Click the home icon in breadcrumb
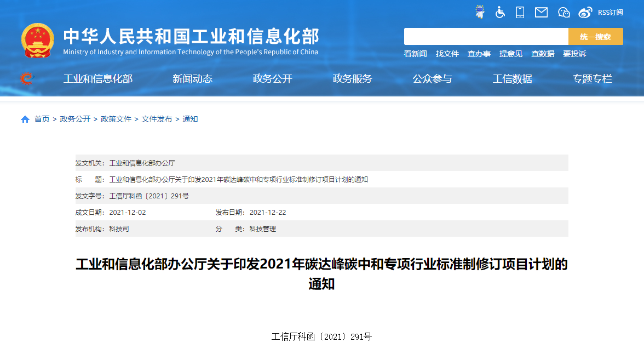This screenshot has height=354, width=644. (x=25, y=119)
